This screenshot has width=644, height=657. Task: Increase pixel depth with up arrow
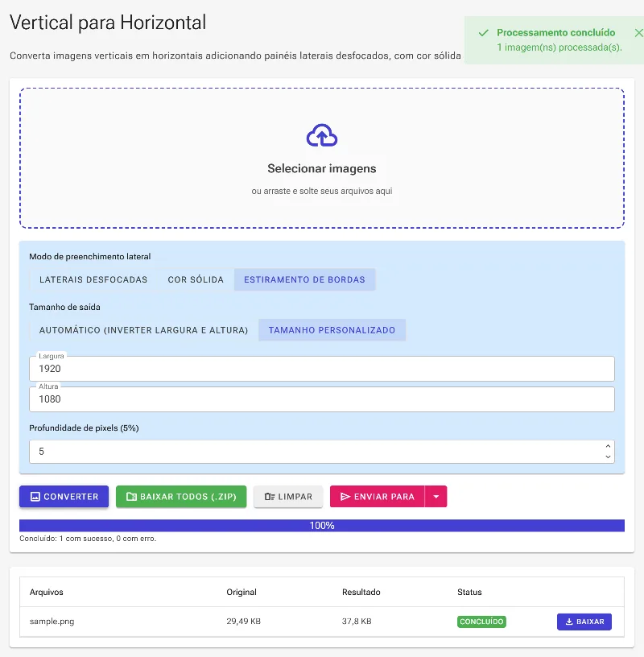pos(608,446)
